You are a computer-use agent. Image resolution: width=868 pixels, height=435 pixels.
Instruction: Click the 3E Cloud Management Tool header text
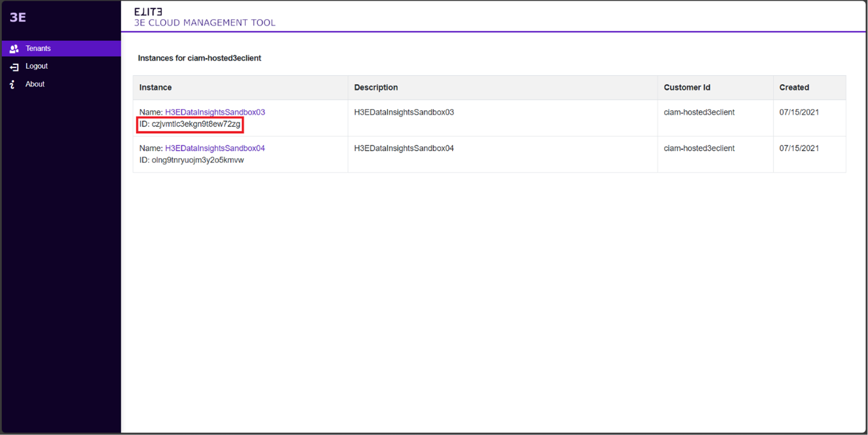[x=203, y=22]
